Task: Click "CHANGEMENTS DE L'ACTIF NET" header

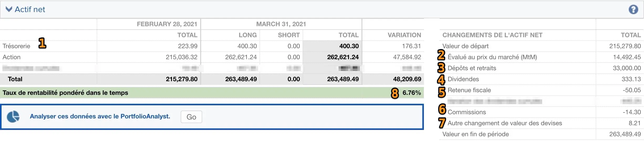Action: pyautogui.click(x=492, y=35)
